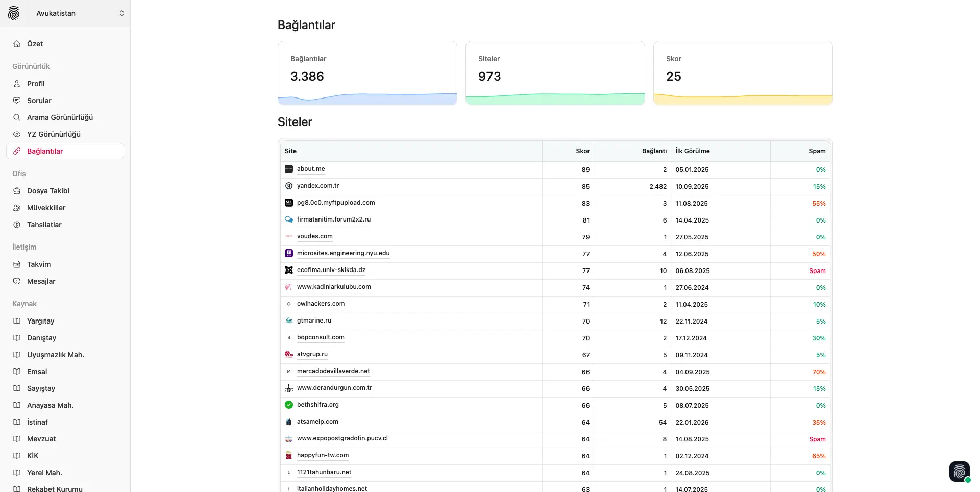Viewport: 980px width, 492px height.
Task: Open the microsites.engineering.nyu.edu link
Action: [x=343, y=253]
